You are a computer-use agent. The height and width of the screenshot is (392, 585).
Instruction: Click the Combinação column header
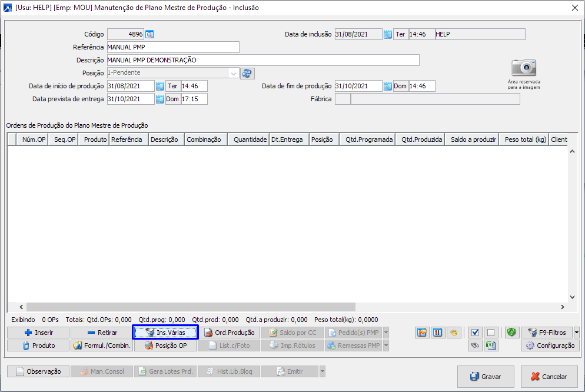pyautogui.click(x=206, y=139)
